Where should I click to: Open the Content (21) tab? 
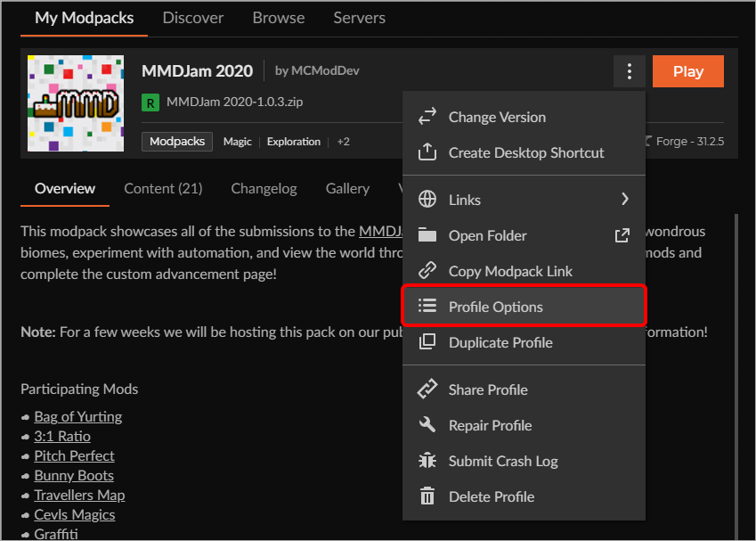point(163,188)
